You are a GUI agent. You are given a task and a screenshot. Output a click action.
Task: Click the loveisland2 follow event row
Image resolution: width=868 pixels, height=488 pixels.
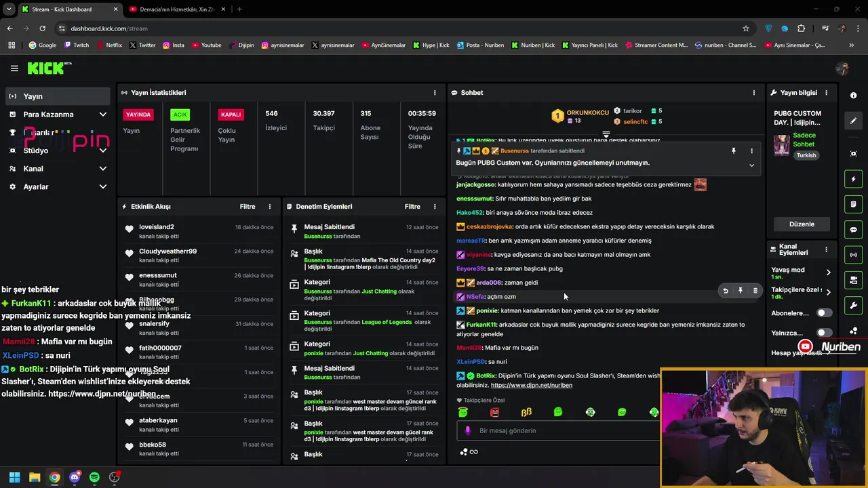(199, 231)
